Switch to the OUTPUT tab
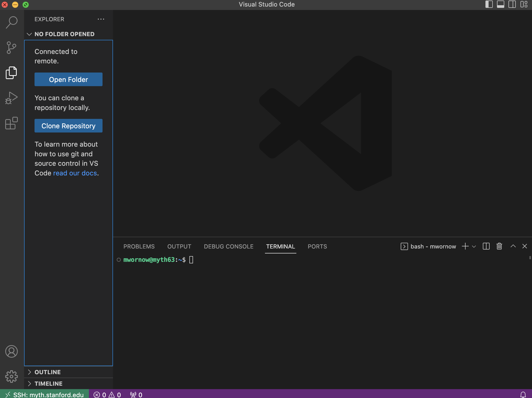Image resolution: width=532 pixels, height=398 pixels. (179, 246)
